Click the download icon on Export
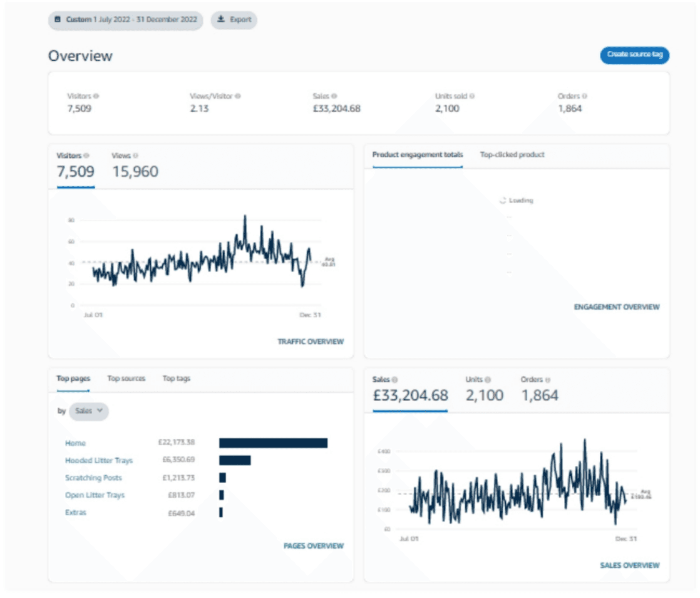Viewport: 700px width, 598px height. pyautogui.click(x=221, y=19)
